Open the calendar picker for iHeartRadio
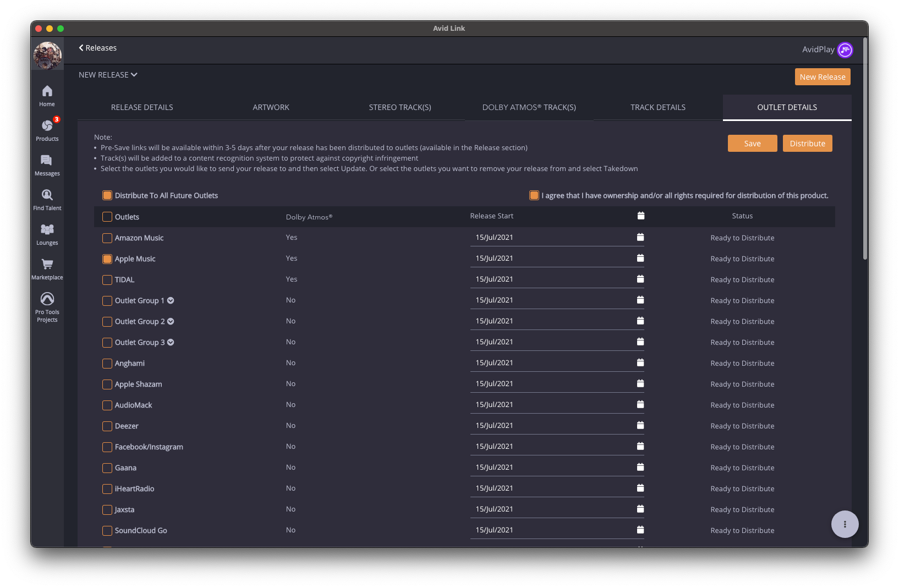 click(640, 488)
